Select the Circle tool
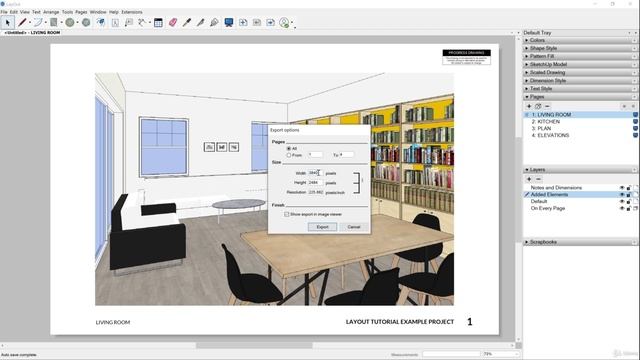This screenshot has width=640, height=360. coord(70,22)
